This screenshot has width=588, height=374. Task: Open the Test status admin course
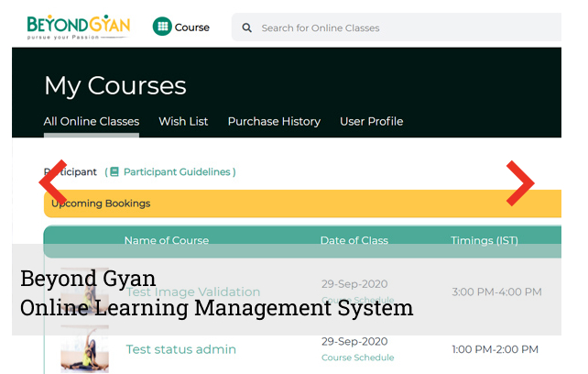(180, 349)
